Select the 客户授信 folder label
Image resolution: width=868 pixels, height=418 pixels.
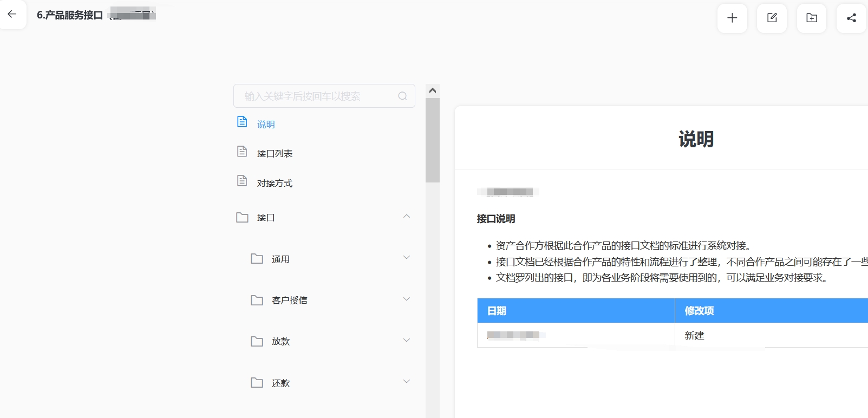[x=289, y=300]
